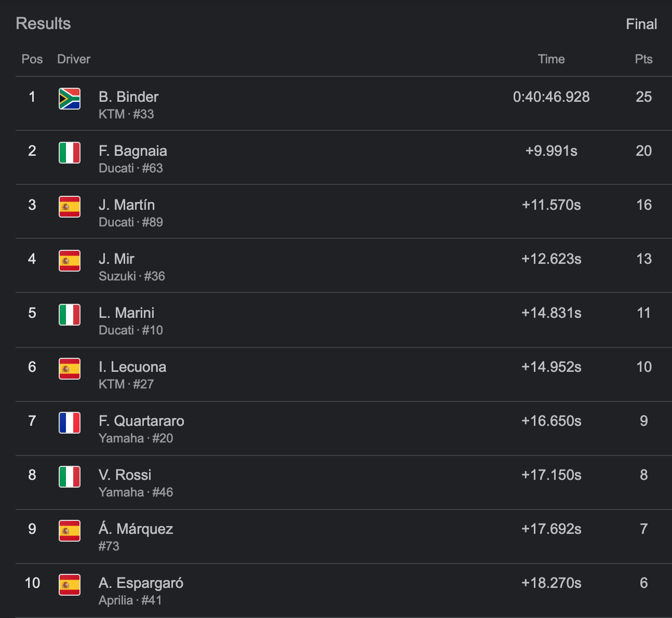Image resolution: width=672 pixels, height=618 pixels.
Task: Click the Italian flag beside L. Marini
Action: click(x=70, y=315)
